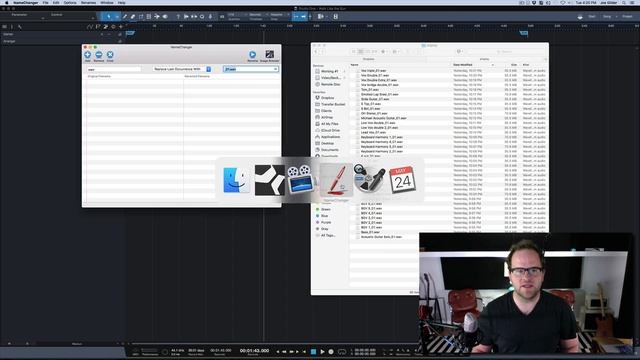Screen dimensions: 640x360
Task: Sort Finder list by Name column header
Action: [400, 65]
